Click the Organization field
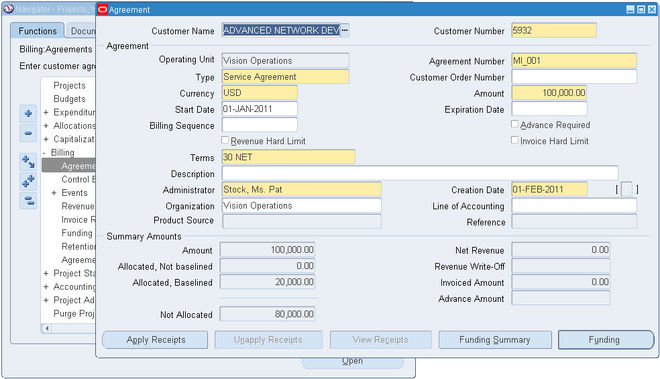 (301, 206)
